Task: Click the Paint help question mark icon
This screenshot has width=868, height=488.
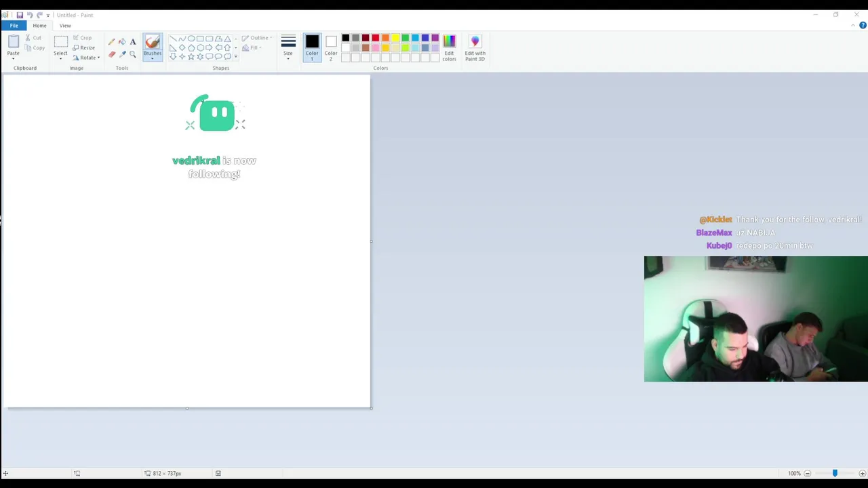Action: click(863, 26)
